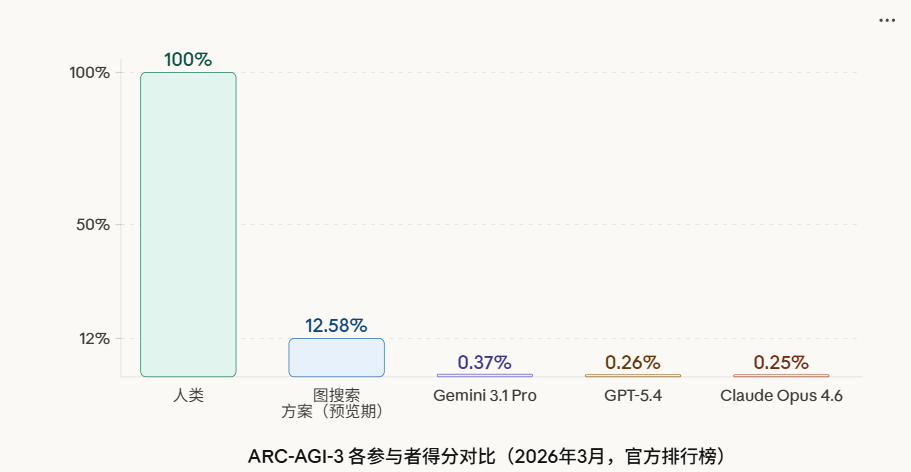
Task: Select the 50% y-axis tick label
Action: (93, 224)
